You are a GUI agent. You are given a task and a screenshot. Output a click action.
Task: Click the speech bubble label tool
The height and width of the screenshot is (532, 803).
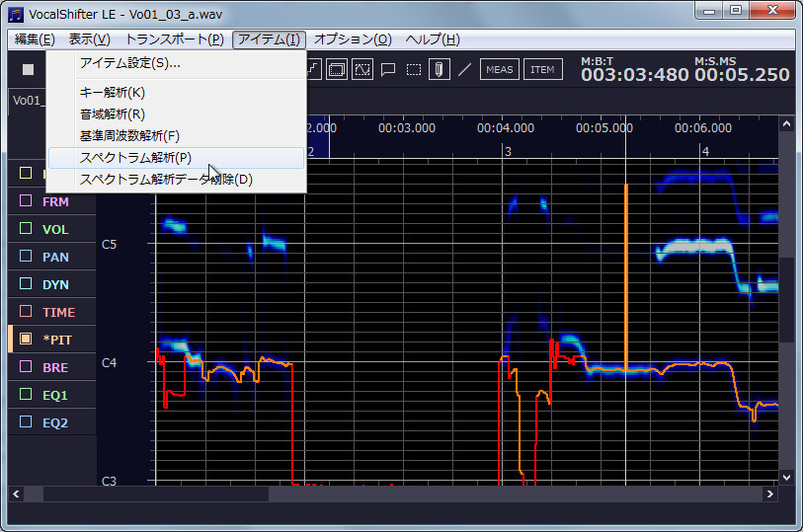388,69
